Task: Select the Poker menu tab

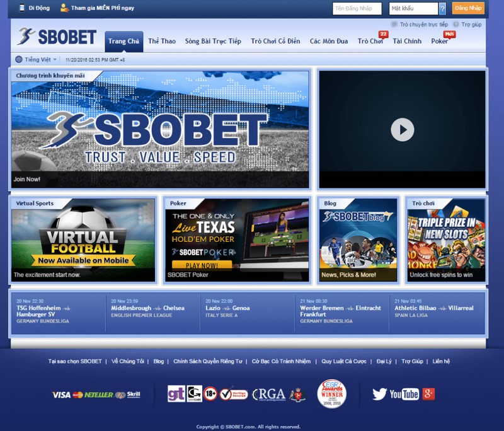Action: [x=440, y=41]
